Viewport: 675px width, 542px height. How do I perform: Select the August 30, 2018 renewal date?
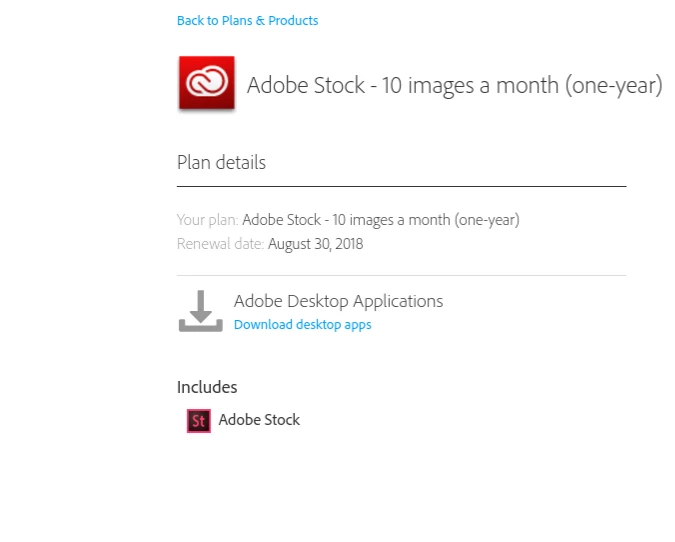point(315,244)
